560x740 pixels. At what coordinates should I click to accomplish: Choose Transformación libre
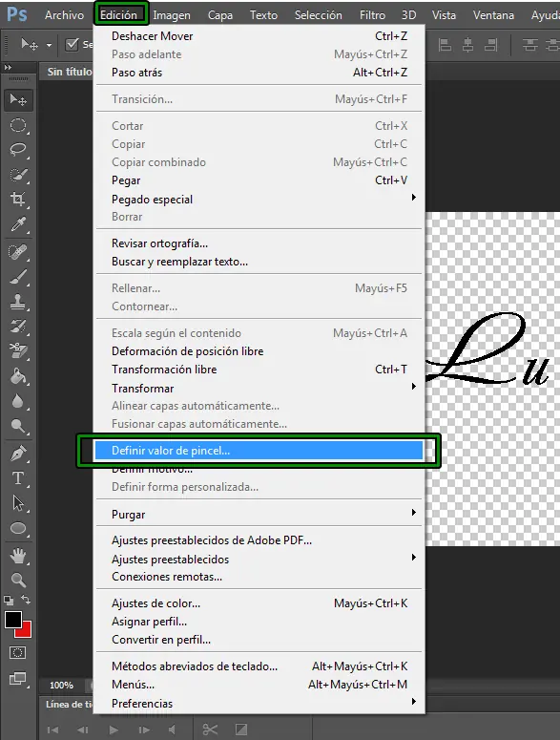[x=259, y=370]
